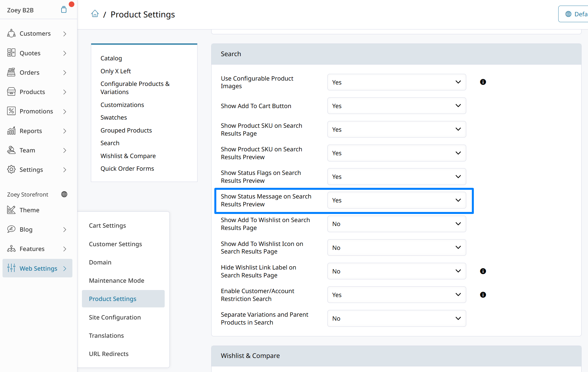The height and width of the screenshot is (372, 588).
Task: Jump to Swatches section link
Action: pyautogui.click(x=114, y=117)
